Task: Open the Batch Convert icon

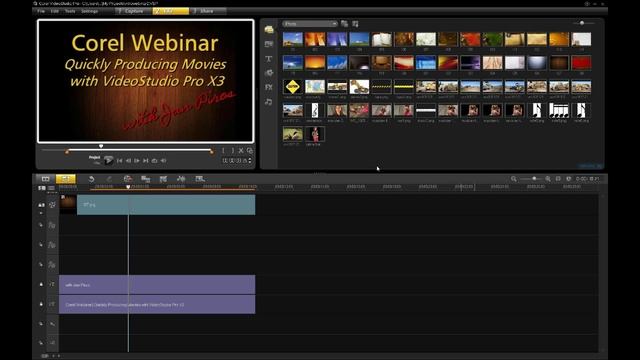Action: click(x=145, y=179)
